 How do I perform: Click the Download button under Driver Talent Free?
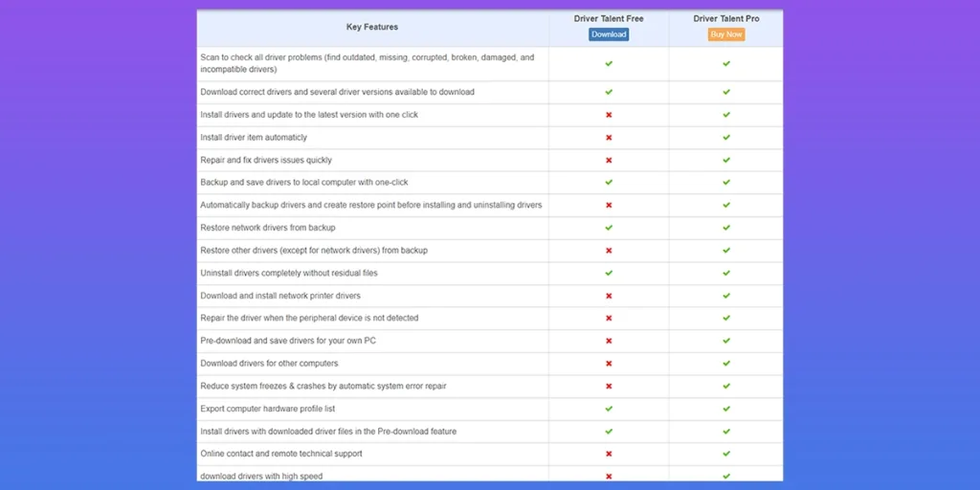[x=609, y=34]
